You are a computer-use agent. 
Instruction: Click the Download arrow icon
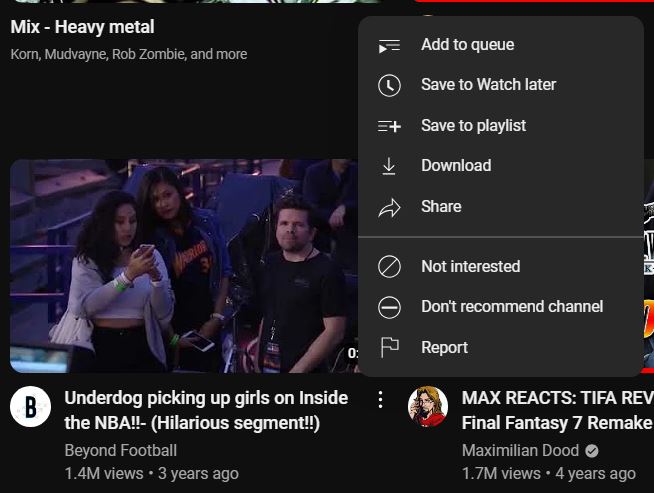pyautogui.click(x=389, y=166)
